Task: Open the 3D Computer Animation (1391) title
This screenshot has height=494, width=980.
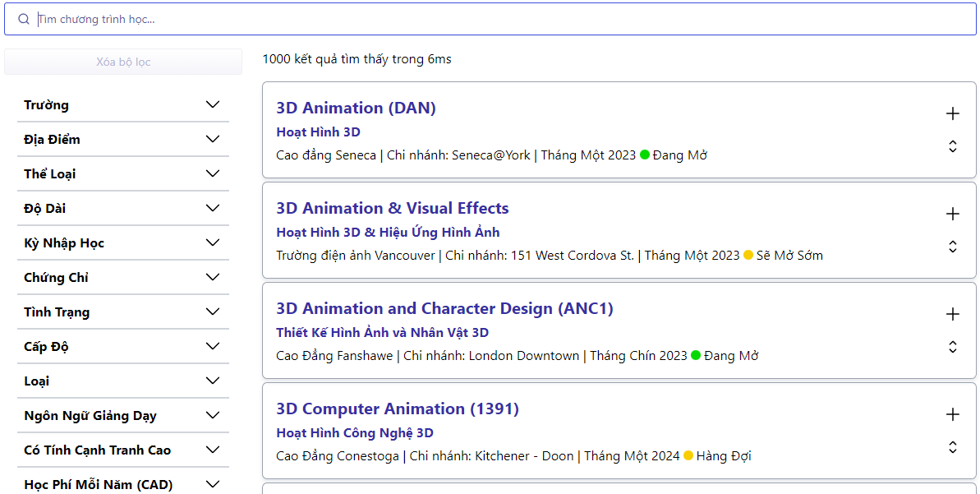Action: (x=398, y=409)
